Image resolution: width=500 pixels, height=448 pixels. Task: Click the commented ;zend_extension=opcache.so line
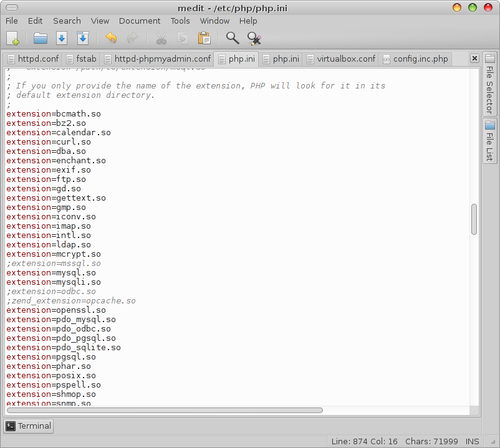(71, 301)
